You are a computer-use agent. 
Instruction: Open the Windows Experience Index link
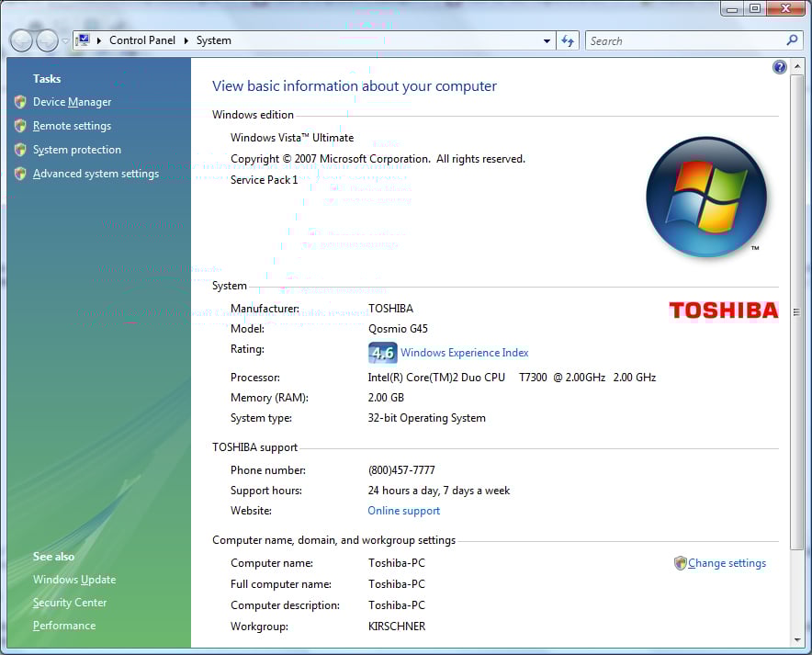coord(465,353)
